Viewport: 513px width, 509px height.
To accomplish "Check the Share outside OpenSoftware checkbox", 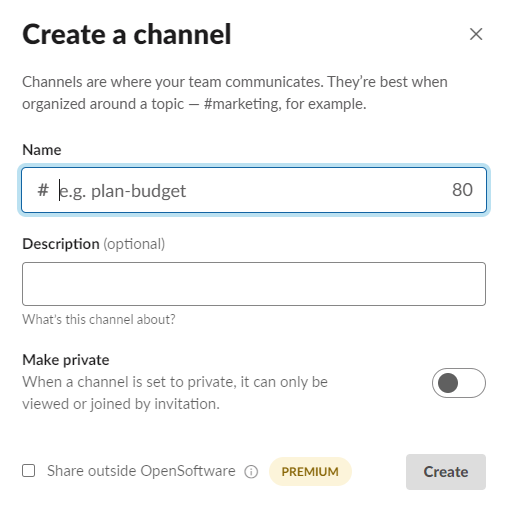I will [x=29, y=471].
